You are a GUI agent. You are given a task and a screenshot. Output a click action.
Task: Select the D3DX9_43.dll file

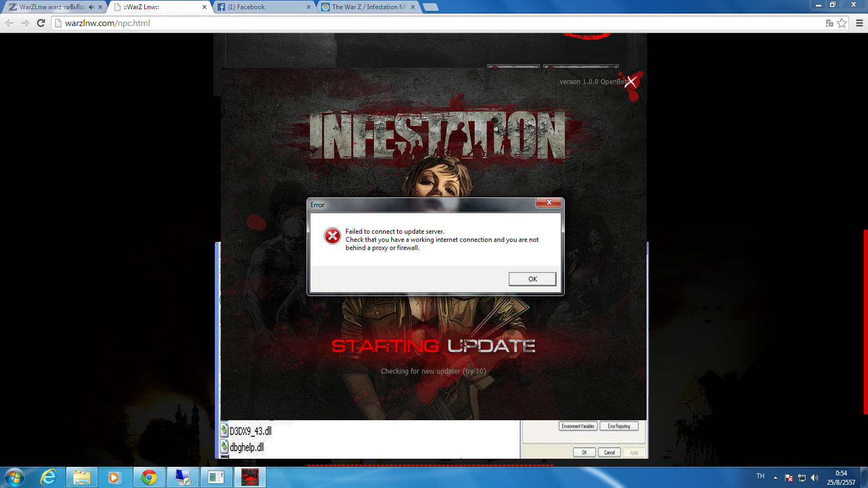(x=246, y=431)
